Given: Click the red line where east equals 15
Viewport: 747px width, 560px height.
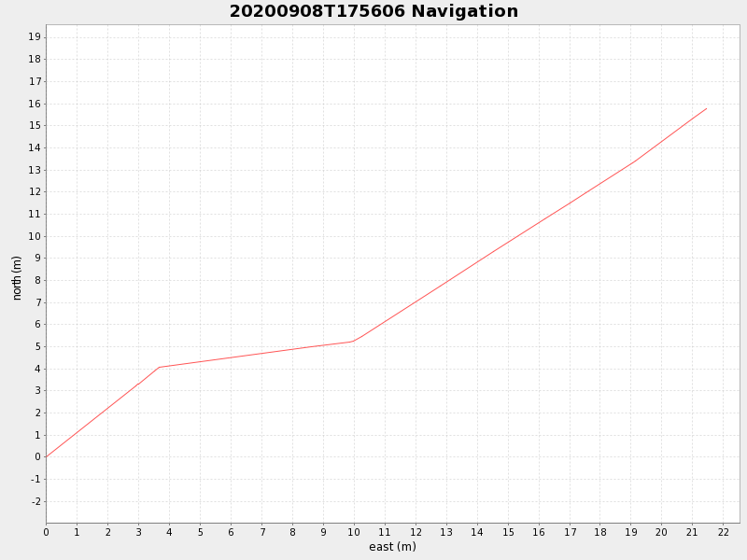Looking at the screenshot, I should point(508,241).
